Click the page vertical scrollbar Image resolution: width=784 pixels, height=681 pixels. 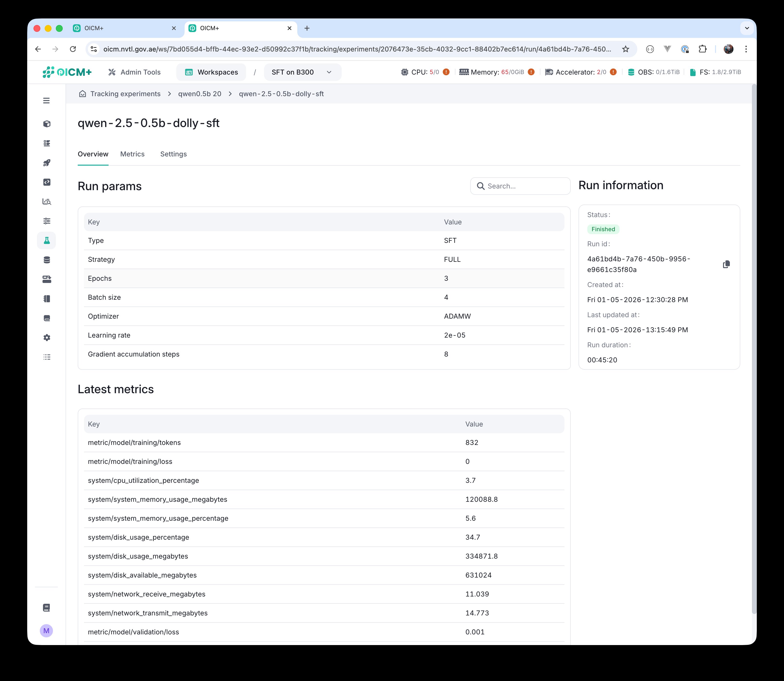click(754, 349)
